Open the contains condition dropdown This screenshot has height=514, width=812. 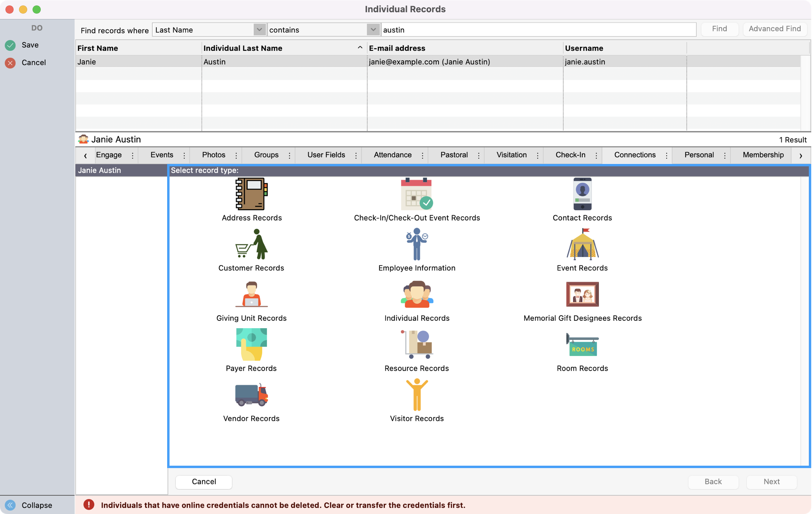[373, 30]
